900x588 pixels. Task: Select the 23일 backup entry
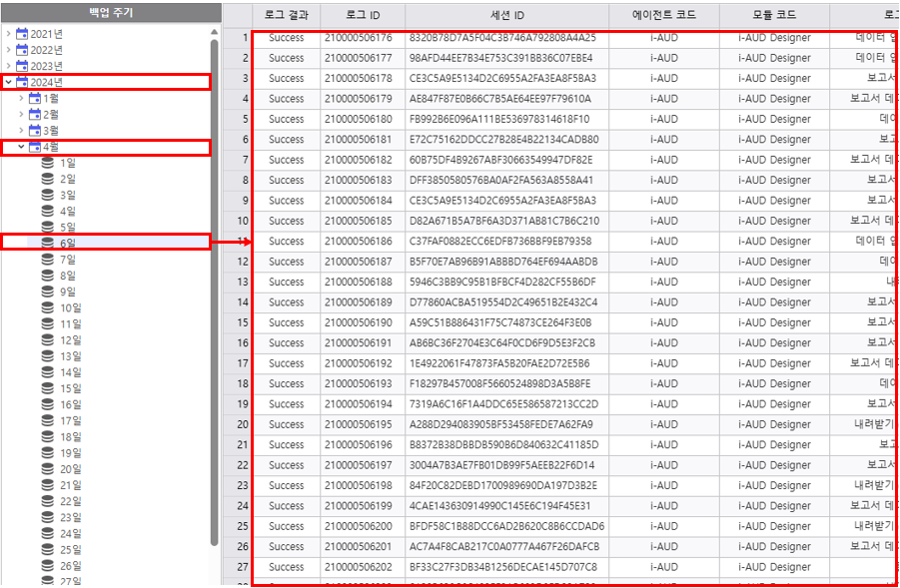click(x=71, y=517)
